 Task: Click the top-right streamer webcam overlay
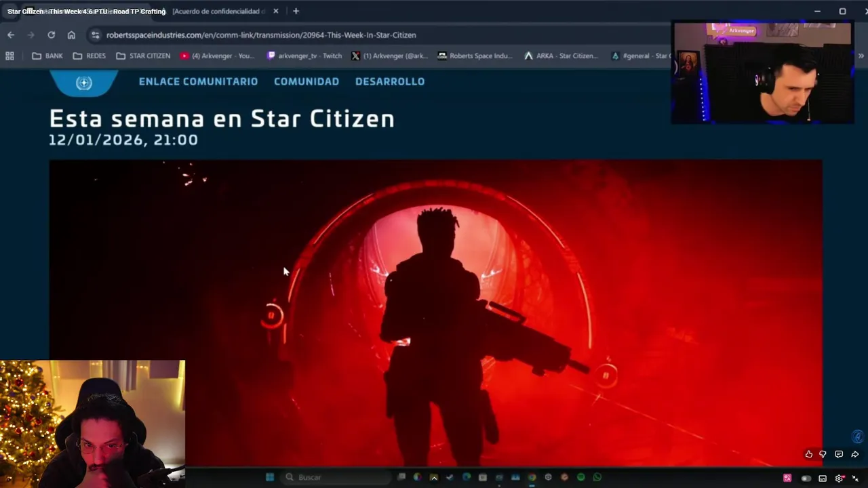(x=762, y=73)
